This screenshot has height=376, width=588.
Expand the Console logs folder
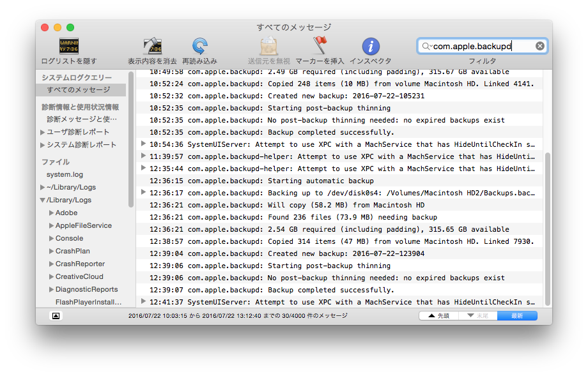tap(51, 238)
